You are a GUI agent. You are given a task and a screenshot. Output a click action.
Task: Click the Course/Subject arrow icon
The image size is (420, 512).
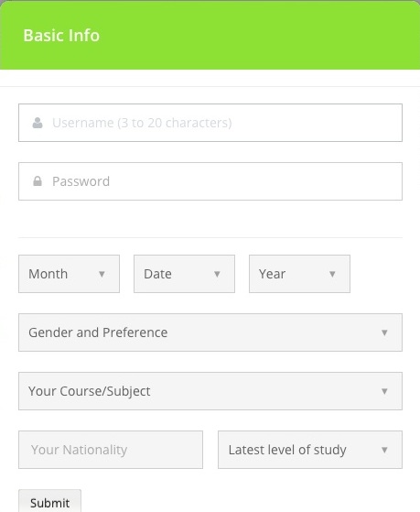pos(384,391)
